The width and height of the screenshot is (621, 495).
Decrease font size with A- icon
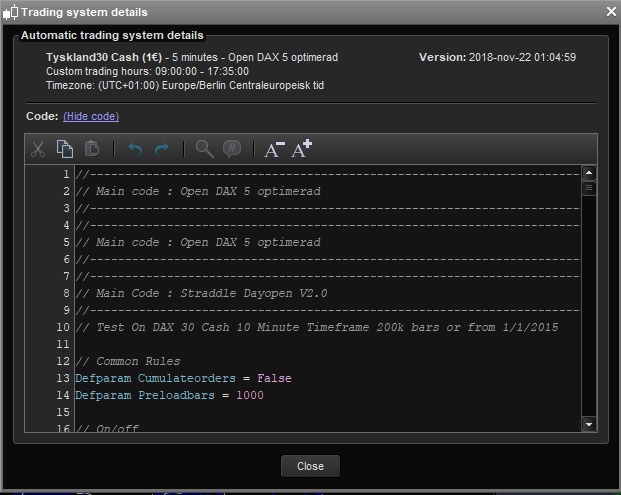274,149
